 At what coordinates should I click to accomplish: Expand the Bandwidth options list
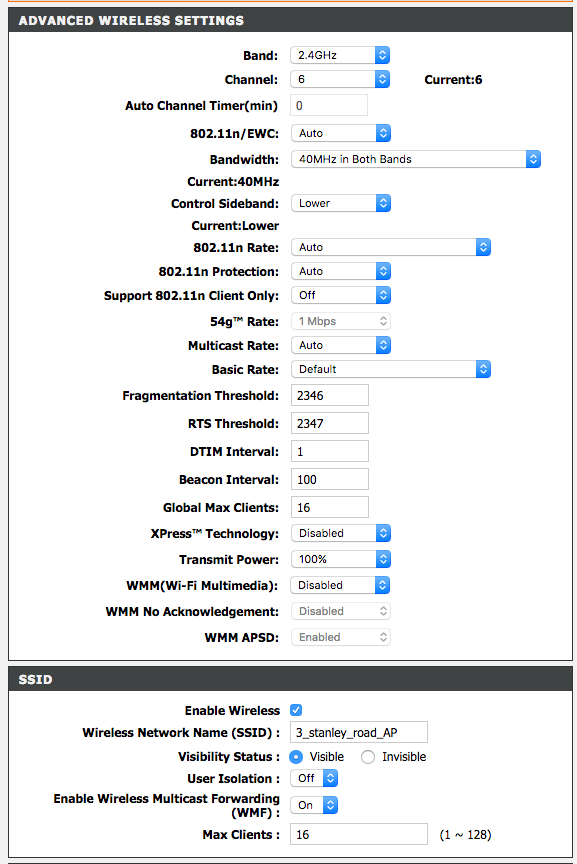pos(416,158)
